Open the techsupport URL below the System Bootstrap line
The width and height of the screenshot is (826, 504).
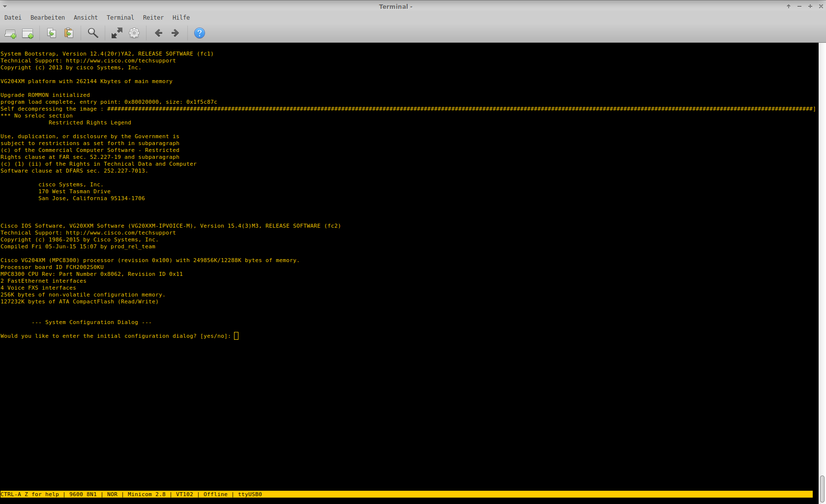click(121, 61)
